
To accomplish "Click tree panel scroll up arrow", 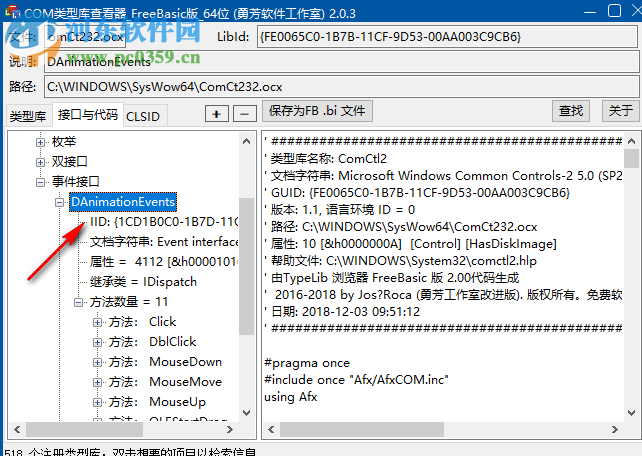I will click(246, 141).
